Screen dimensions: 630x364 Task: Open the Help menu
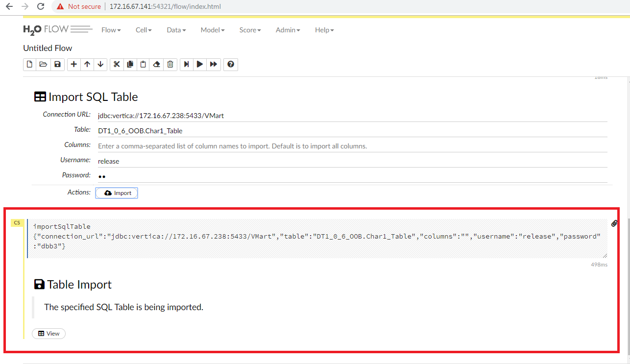click(324, 30)
